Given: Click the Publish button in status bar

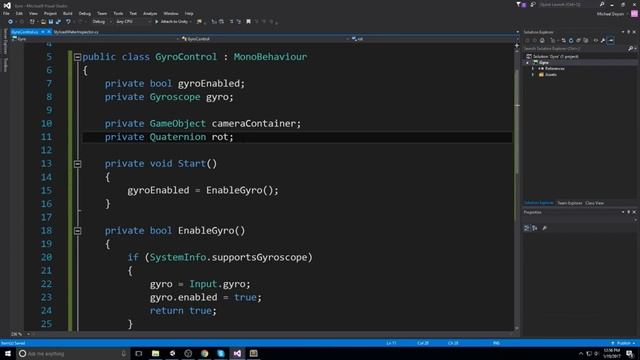Looking at the screenshot, I should click(x=623, y=343).
